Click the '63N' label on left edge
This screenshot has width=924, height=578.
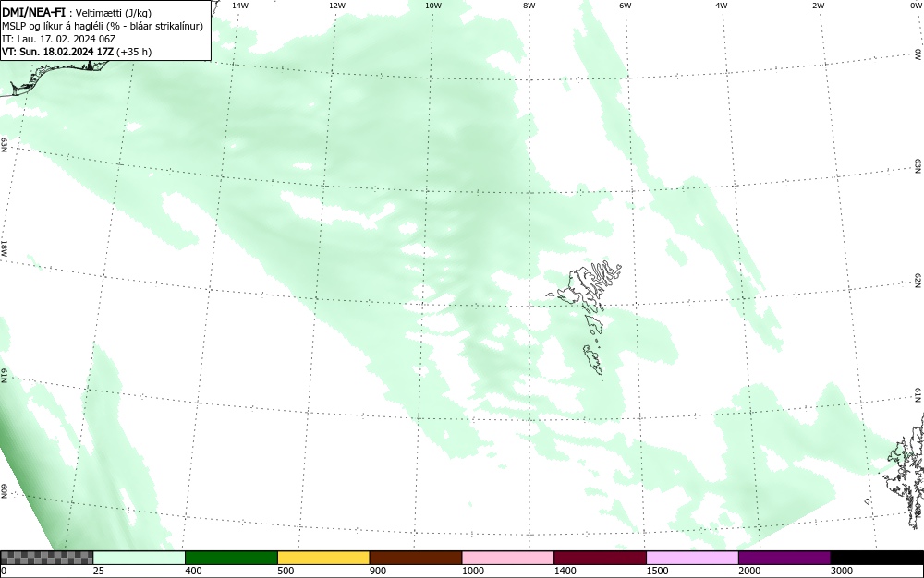[x=4, y=145]
